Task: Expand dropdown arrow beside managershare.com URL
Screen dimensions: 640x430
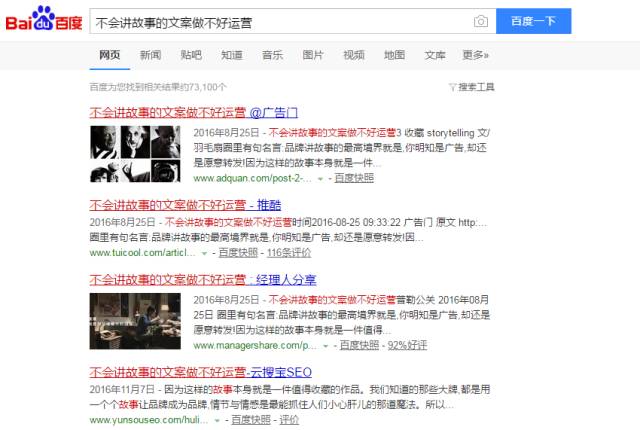Action: (x=326, y=346)
